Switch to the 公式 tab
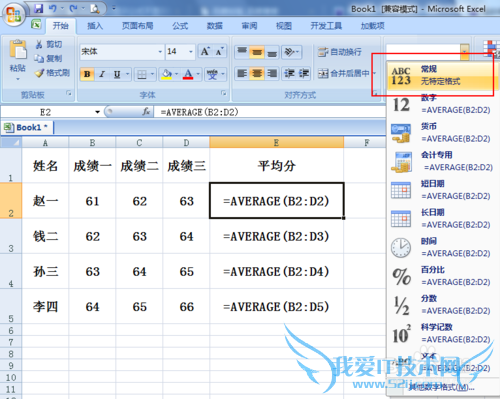This screenshot has height=399, width=500. (x=180, y=26)
